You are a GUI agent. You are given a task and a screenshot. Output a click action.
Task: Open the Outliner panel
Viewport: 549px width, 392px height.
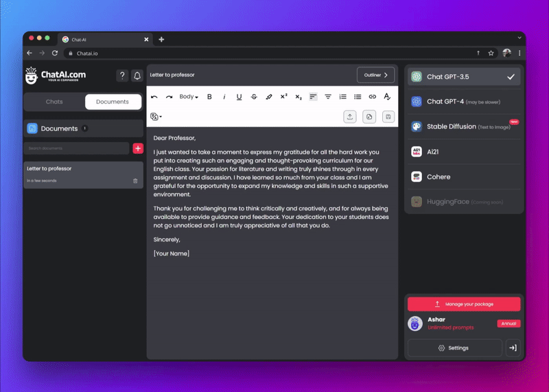click(375, 75)
